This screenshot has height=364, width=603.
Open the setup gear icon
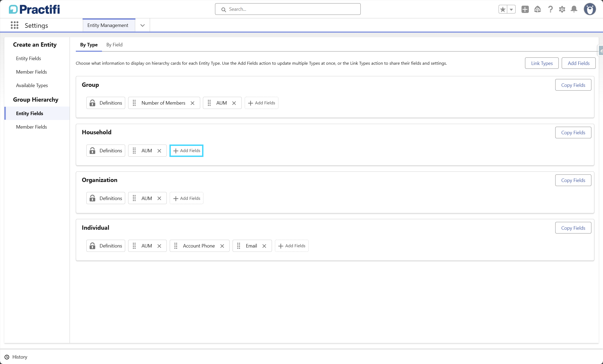click(562, 9)
